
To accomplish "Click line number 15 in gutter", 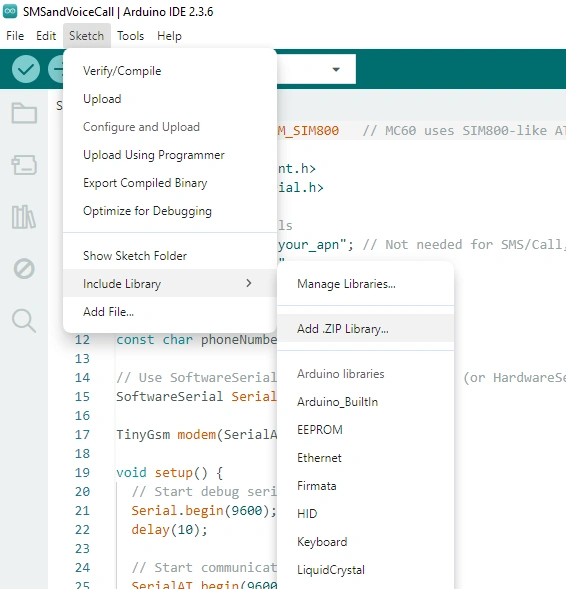I will [82, 397].
